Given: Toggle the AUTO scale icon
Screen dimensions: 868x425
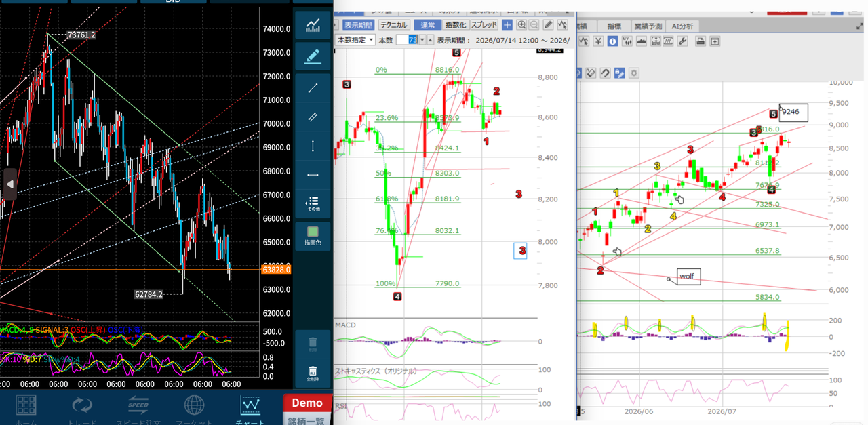Looking at the screenshot, I should point(656,41).
